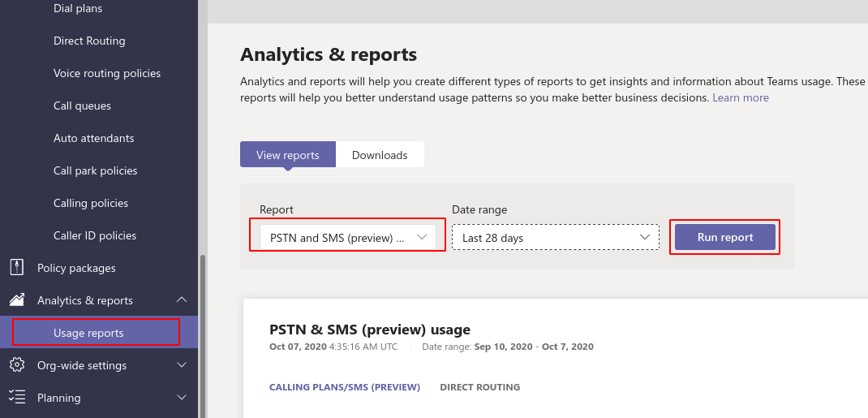Open the Learn more link

(741, 98)
